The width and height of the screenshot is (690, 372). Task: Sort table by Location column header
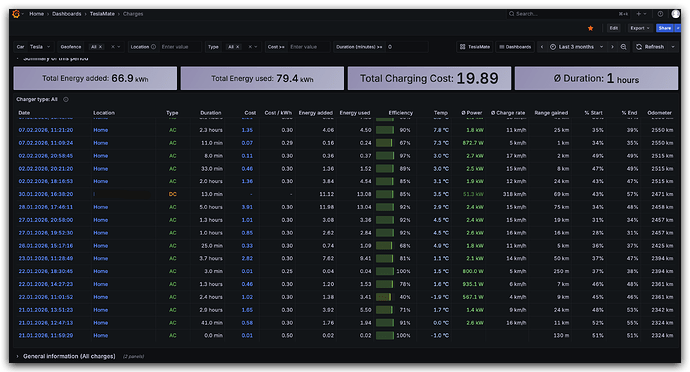(104, 113)
